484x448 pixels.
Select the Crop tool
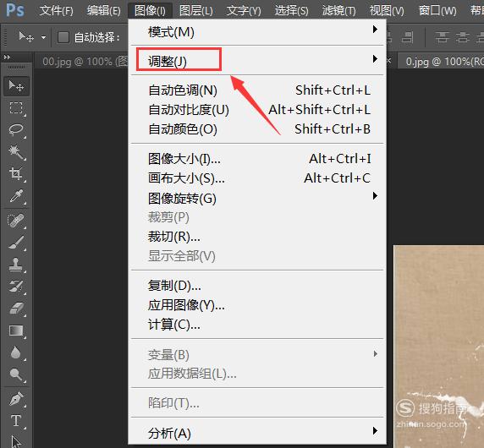coord(16,173)
